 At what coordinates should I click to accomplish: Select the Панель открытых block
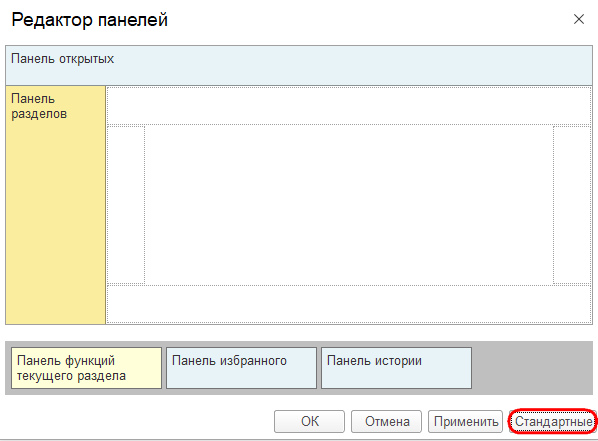[299, 66]
